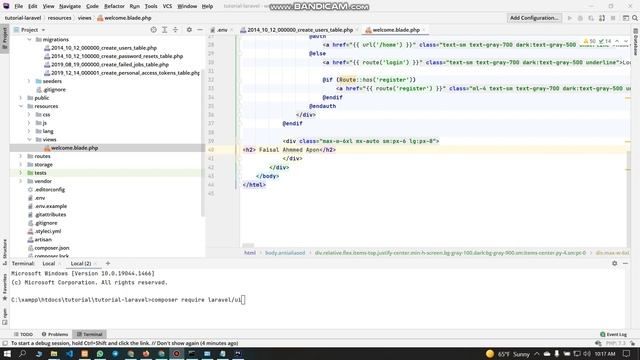Open Terminal panel settings gear
Viewport: 640px width, 360px height.
point(614,264)
